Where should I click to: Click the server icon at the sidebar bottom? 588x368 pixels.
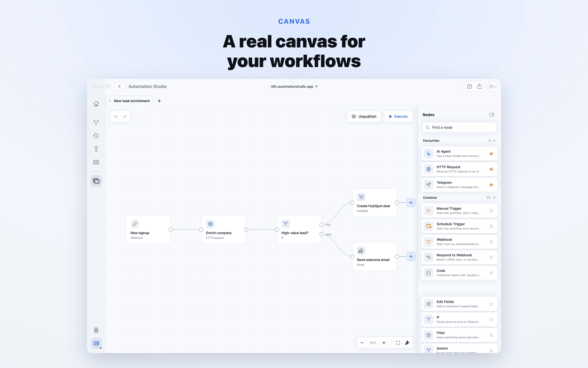tap(96, 343)
